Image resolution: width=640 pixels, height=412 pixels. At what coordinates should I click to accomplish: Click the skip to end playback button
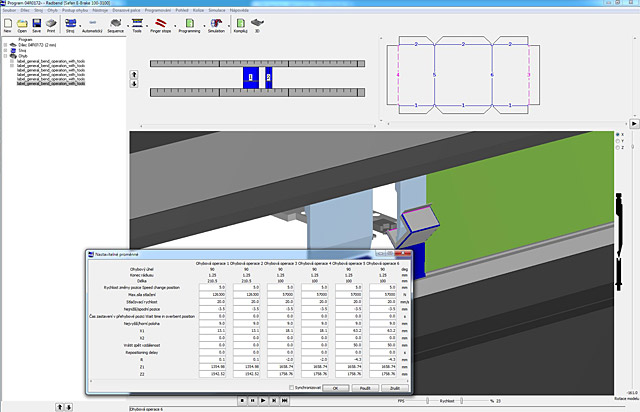pos(285,401)
